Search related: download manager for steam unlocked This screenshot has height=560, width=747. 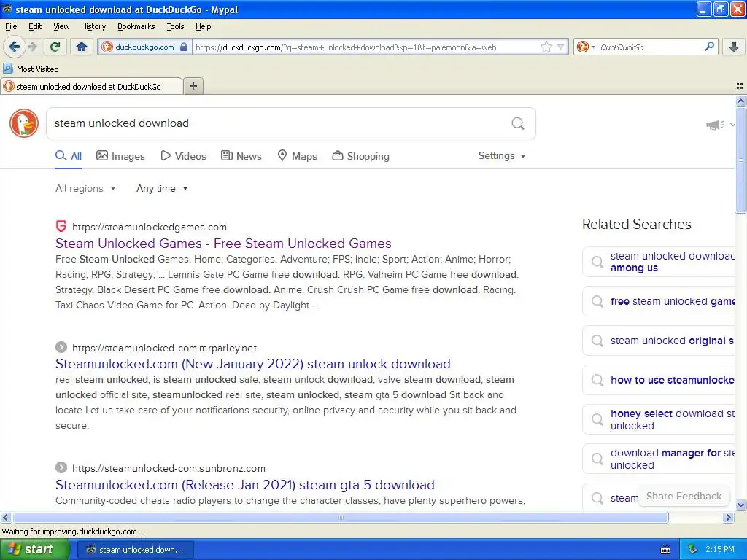tap(659, 459)
